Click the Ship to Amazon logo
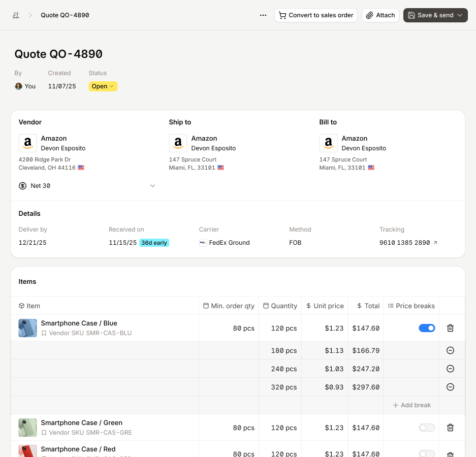 click(x=178, y=143)
